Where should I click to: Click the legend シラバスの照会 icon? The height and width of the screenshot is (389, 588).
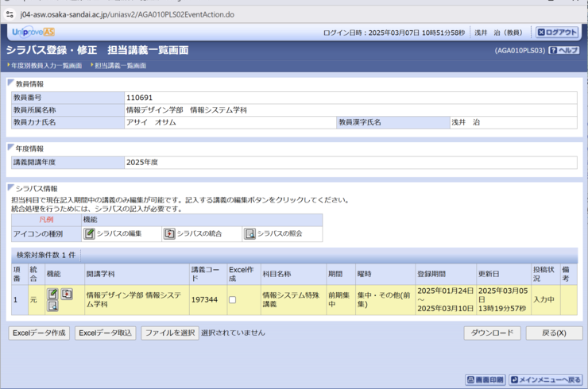[250, 233]
